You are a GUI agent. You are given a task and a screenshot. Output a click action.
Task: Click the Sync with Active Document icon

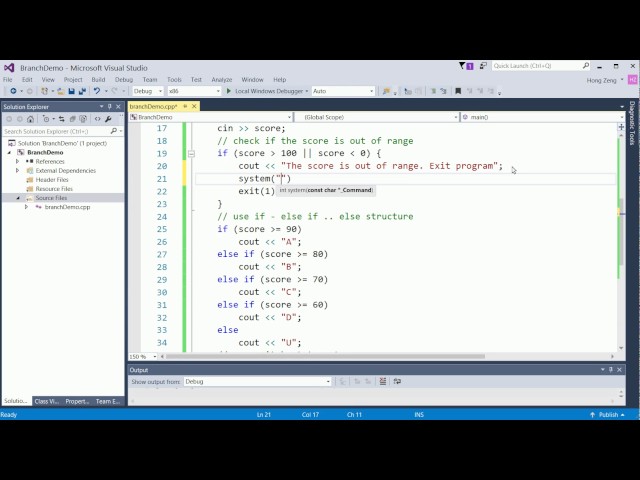tap(62, 119)
